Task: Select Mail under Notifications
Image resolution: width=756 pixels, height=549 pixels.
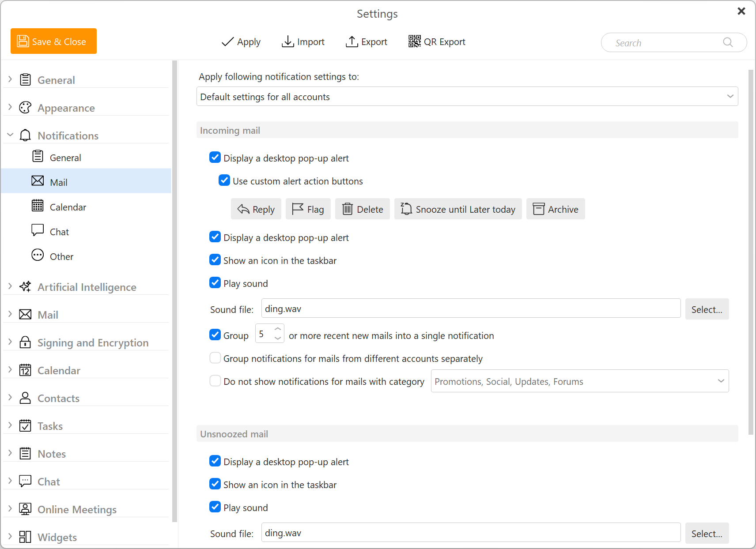Action: click(x=86, y=181)
